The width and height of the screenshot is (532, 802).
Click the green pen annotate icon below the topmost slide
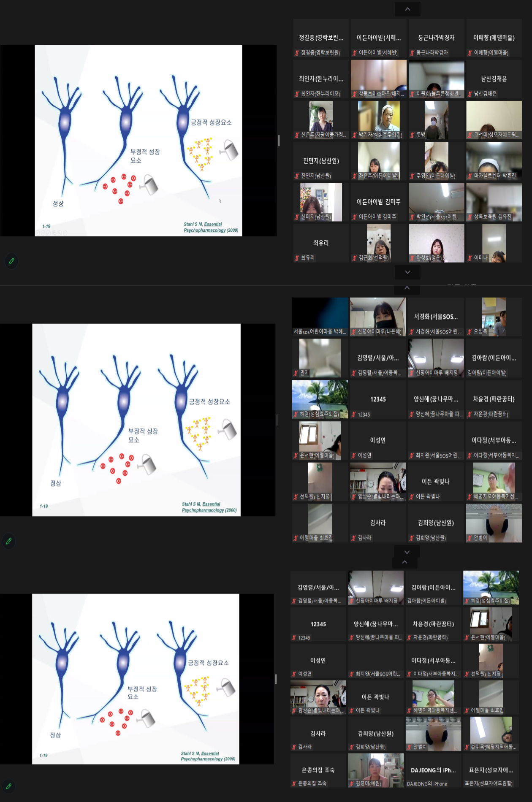coord(11,261)
